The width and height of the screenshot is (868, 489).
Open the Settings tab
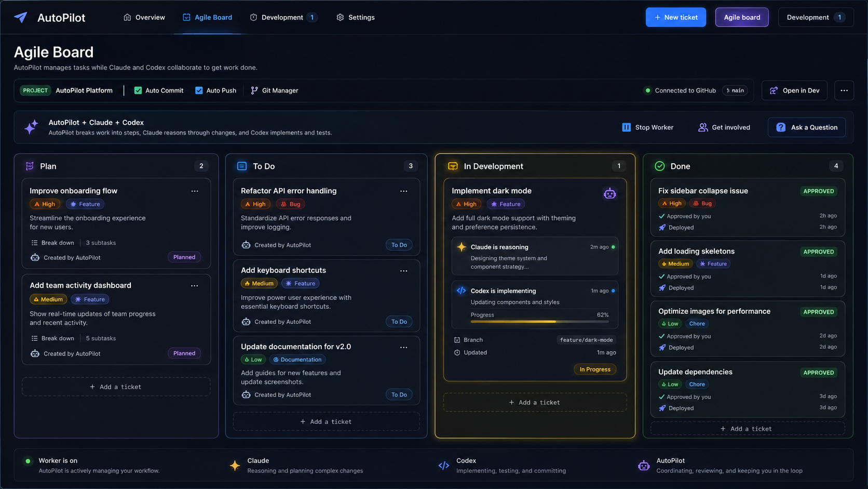[x=356, y=17]
